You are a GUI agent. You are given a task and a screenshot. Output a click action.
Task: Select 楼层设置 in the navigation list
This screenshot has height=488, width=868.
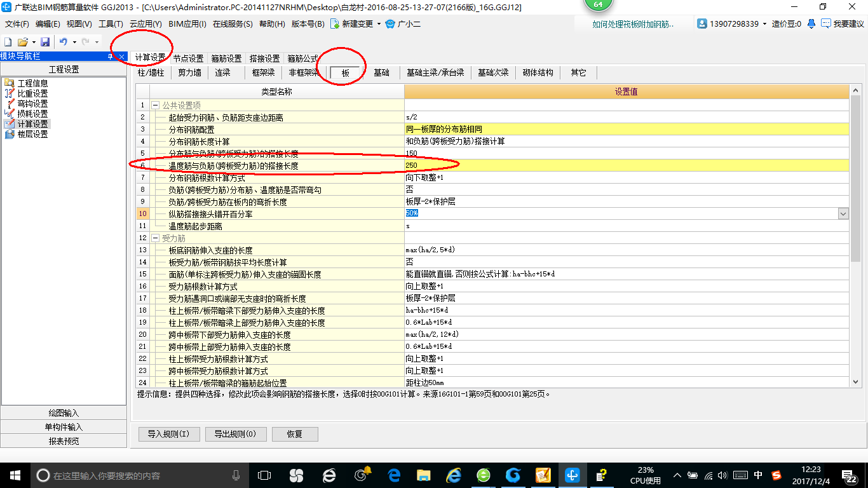[x=32, y=134]
